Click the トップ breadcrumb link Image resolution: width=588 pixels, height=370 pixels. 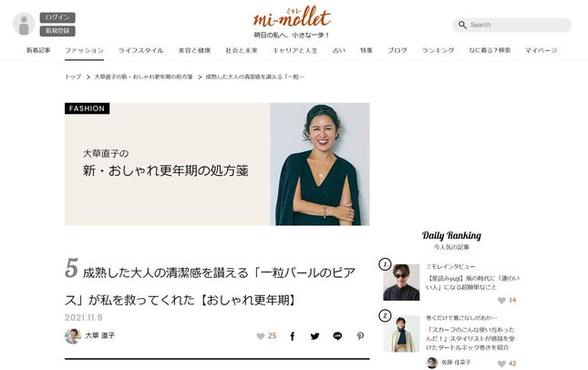(x=73, y=77)
